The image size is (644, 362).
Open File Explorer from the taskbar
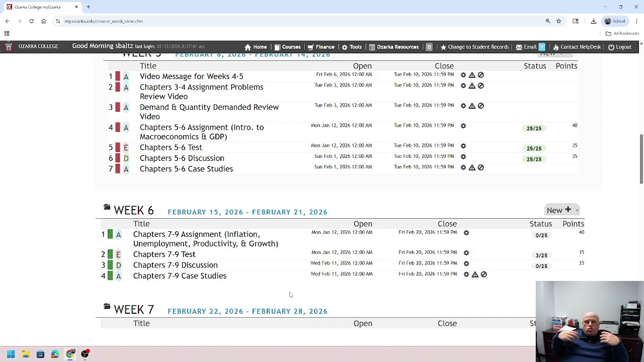tap(26, 354)
